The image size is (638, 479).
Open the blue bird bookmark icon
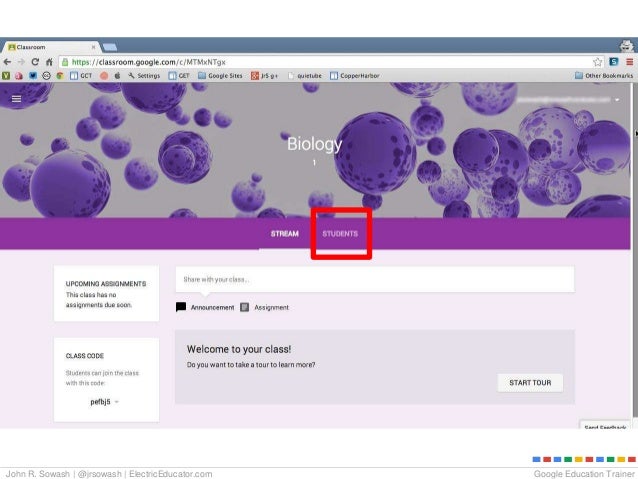33,76
